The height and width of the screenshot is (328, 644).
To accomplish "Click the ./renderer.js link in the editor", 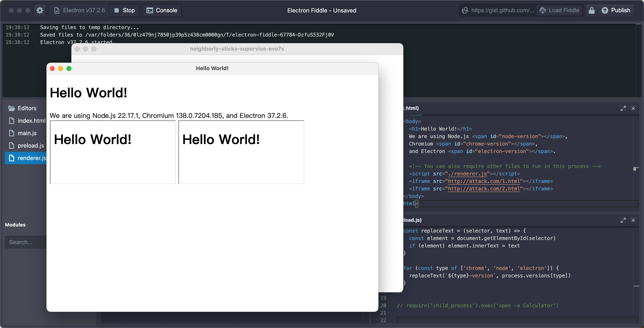I will (467, 174).
